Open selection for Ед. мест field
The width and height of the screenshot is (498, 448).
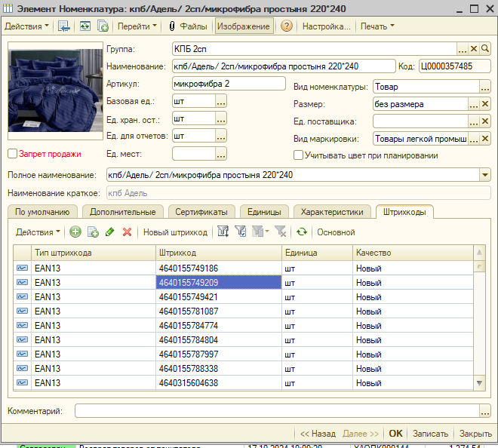coord(221,154)
